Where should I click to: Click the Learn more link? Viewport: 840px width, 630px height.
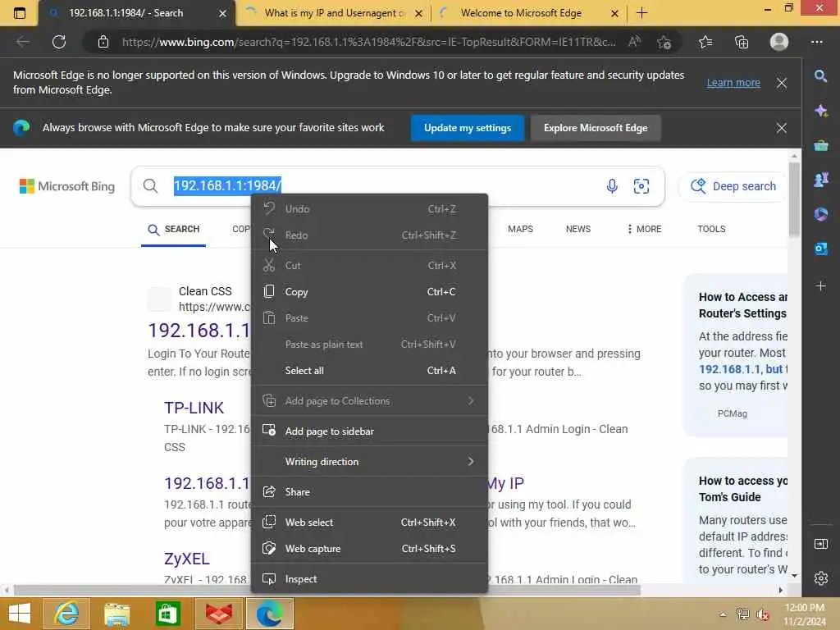[733, 83]
